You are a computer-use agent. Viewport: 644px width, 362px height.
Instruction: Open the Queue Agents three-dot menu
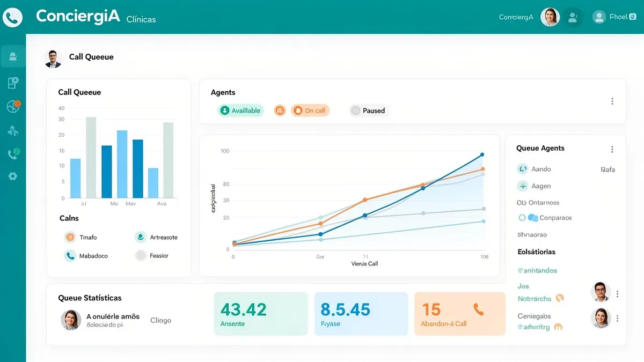[612, 150]
